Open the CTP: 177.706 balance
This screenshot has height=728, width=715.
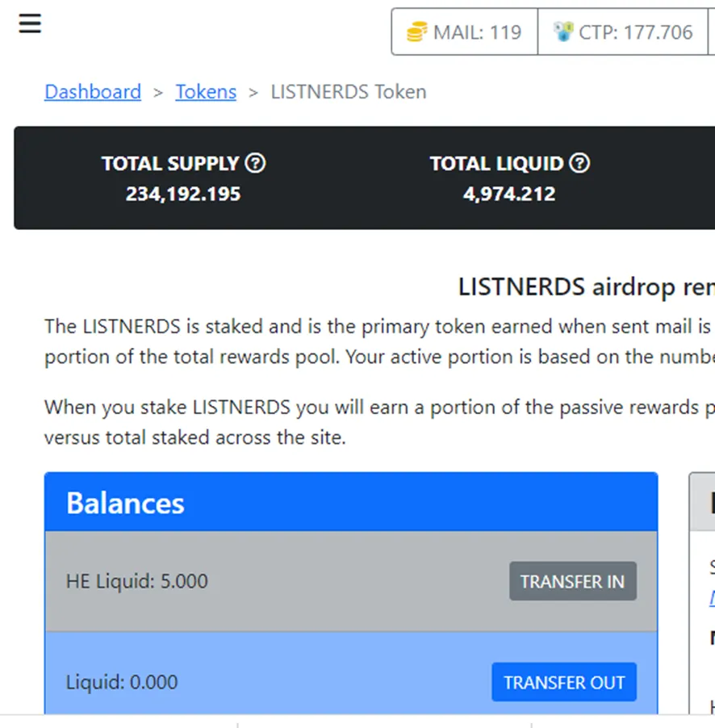click(623, 31)
